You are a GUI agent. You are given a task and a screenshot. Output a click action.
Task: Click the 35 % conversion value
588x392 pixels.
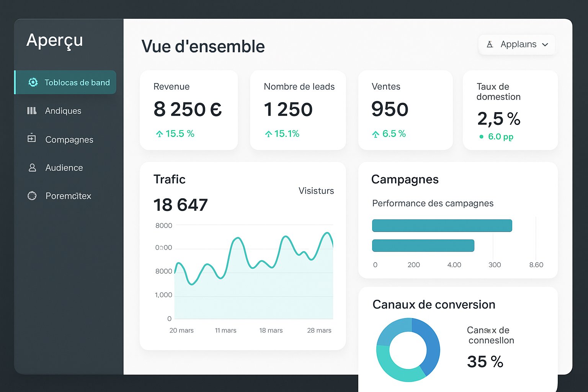coord(485,362)
